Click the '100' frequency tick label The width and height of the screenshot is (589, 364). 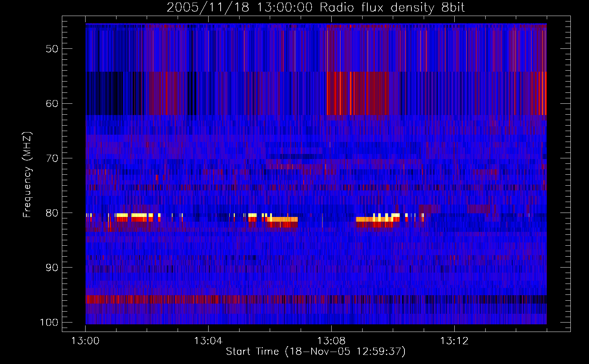[49, 323]
